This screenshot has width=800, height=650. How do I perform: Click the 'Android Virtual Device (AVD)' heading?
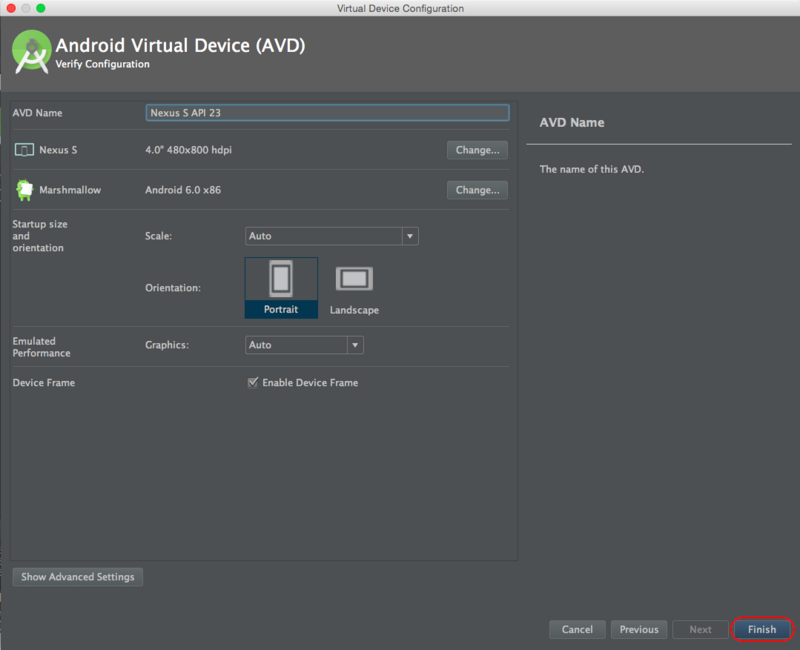point(180,45)
